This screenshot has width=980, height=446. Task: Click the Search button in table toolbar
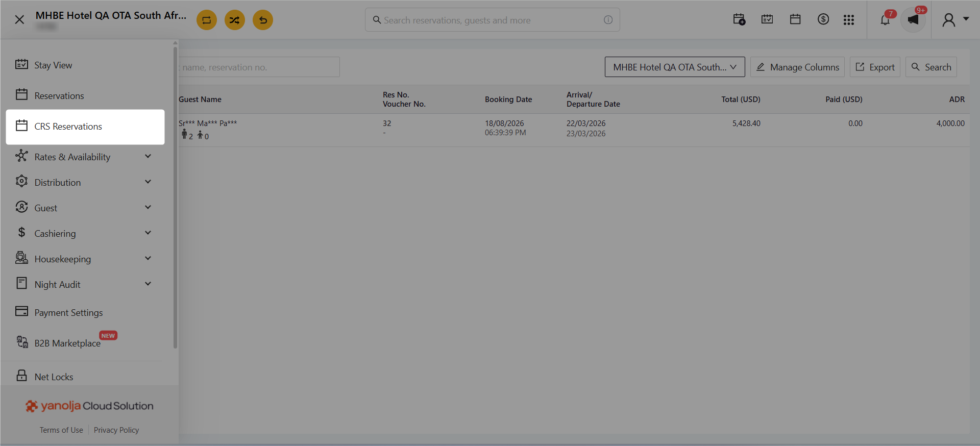(931, 67)
